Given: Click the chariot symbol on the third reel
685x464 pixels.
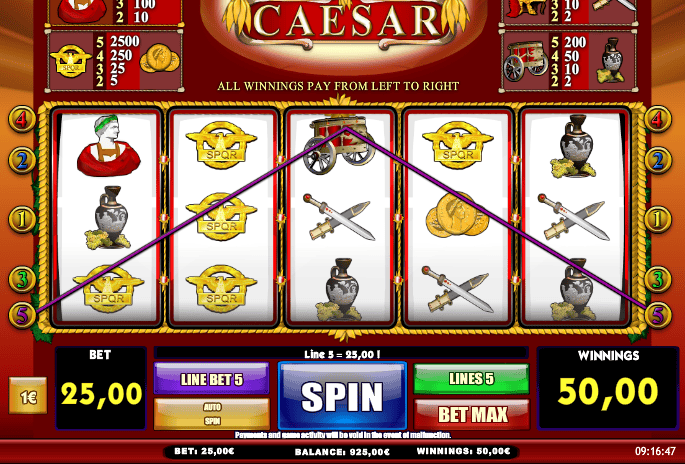Looking at the screenshot, I should (x=340, y=144).
